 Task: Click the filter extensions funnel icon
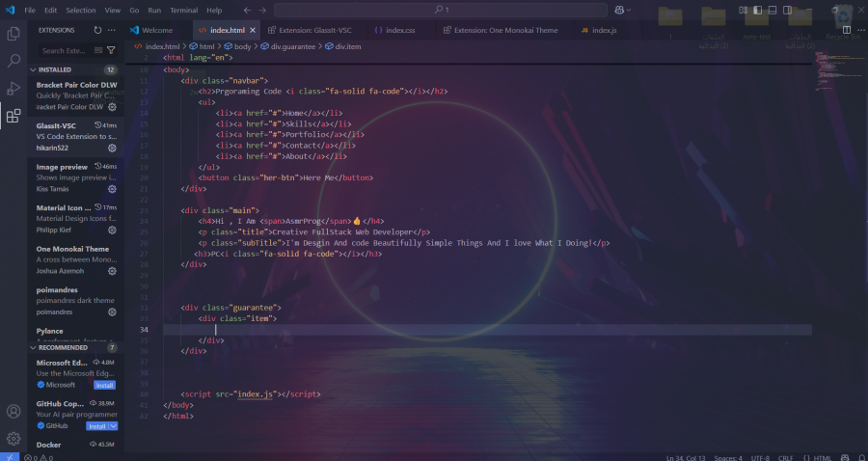[x=111, y=50]
